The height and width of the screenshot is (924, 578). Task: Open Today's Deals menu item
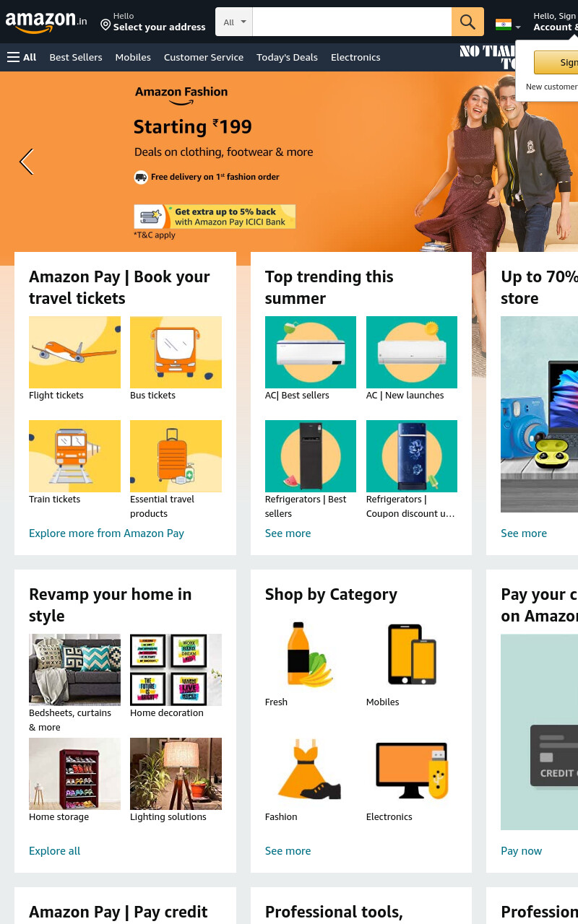tap(287, 57)
